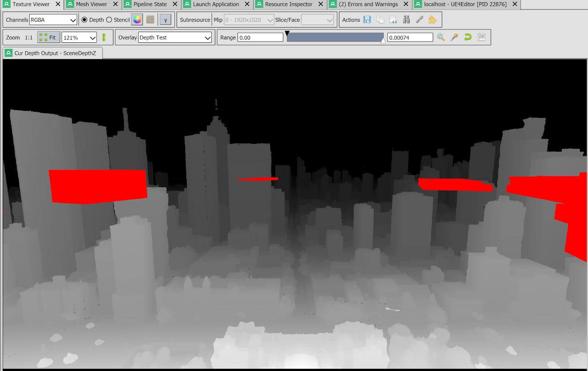Reset the range with green undo arrow
The width and height of the screenshot is (588, 371).
[x=467, y=37]
